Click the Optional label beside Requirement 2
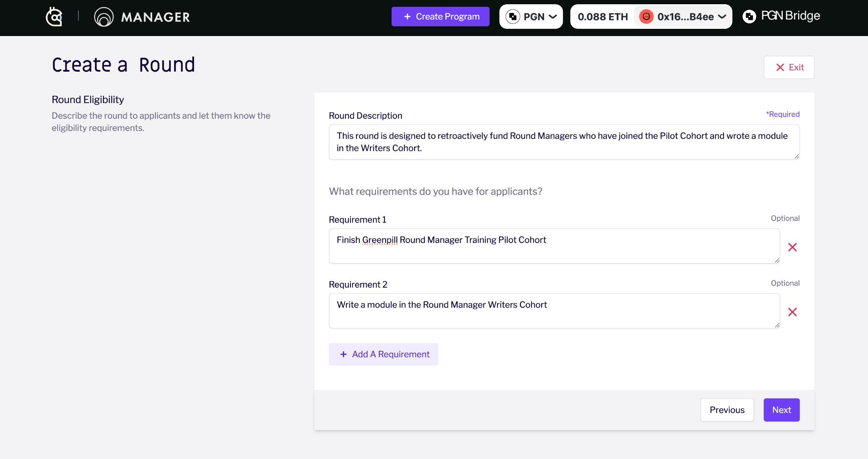This screenshot has height=459, width=868. (x=785, y=283)
